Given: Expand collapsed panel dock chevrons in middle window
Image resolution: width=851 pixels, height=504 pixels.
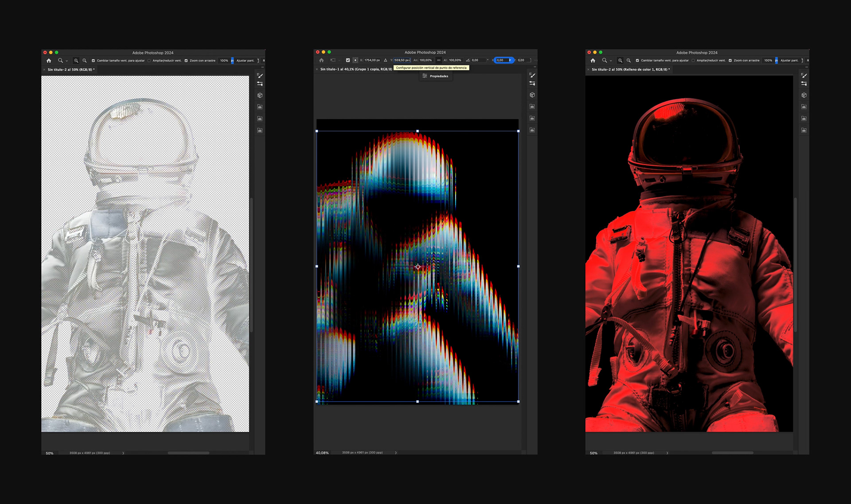Looking at the screenshot, I should click(x=535, y=67).
